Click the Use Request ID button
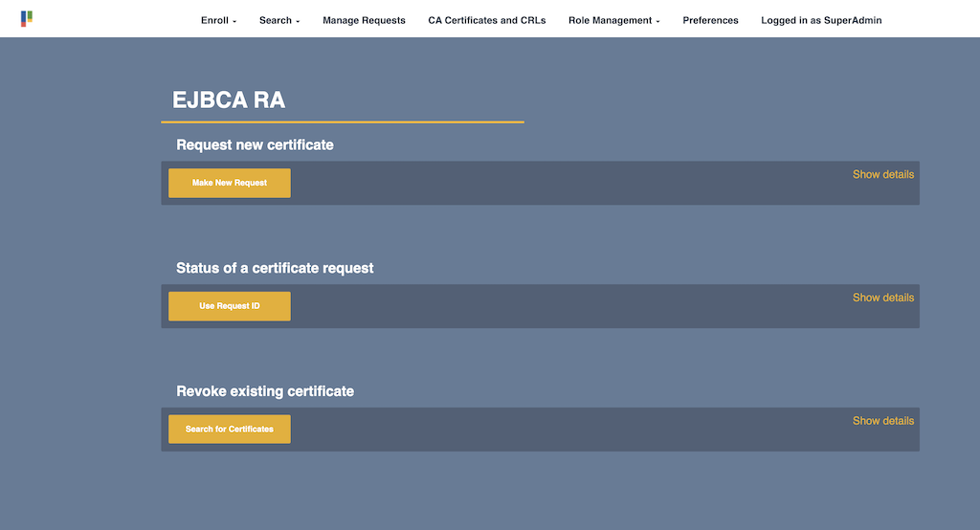 point(230,306)
